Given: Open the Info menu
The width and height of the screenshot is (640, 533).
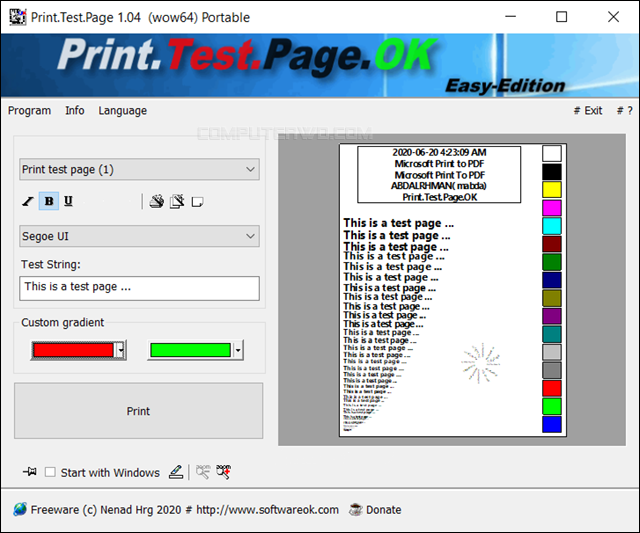Looking at the screenshot, I should 75,111.
